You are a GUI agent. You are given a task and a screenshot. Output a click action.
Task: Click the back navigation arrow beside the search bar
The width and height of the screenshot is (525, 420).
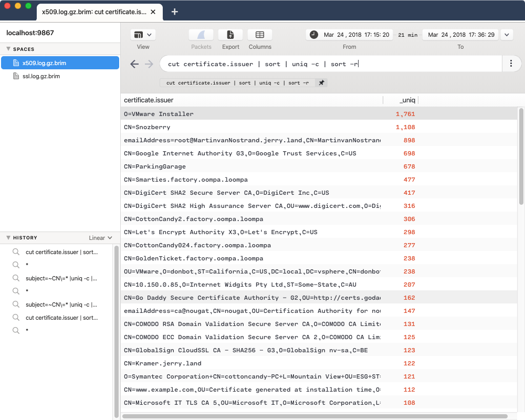(x=134, y=64)
